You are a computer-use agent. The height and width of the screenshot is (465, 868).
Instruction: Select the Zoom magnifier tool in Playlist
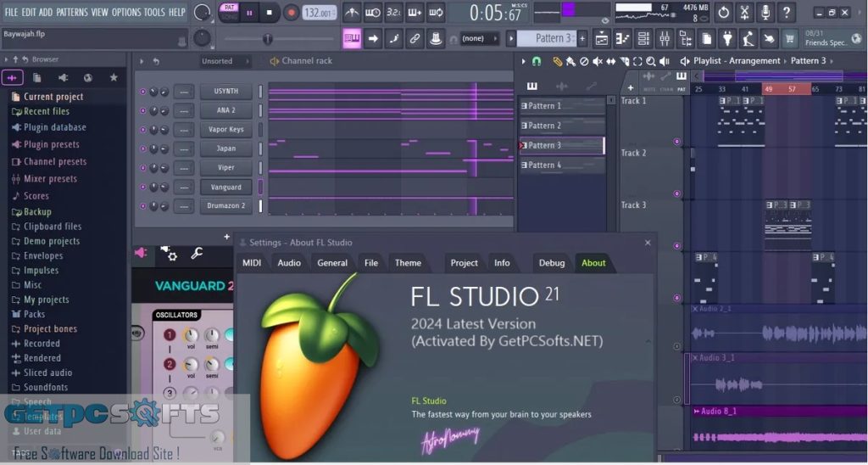(x=651, y=62)
